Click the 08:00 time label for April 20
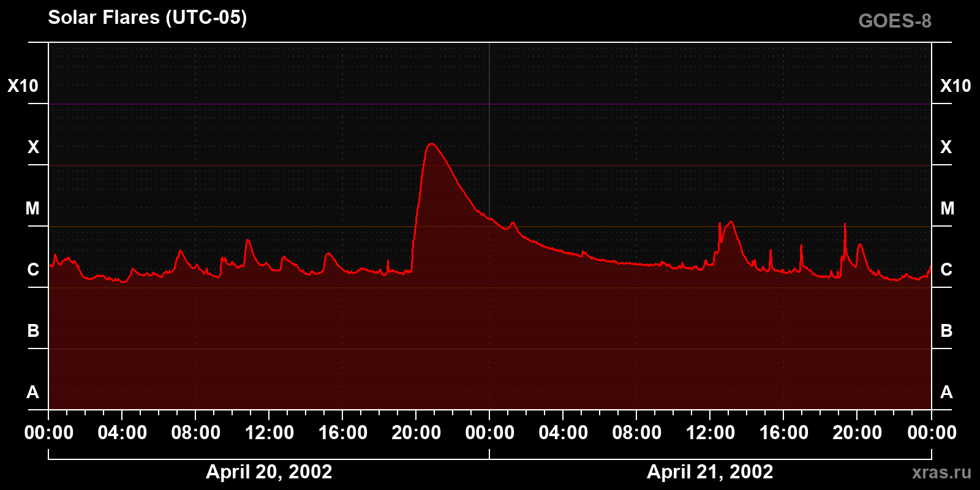 (x=196, y=432)
